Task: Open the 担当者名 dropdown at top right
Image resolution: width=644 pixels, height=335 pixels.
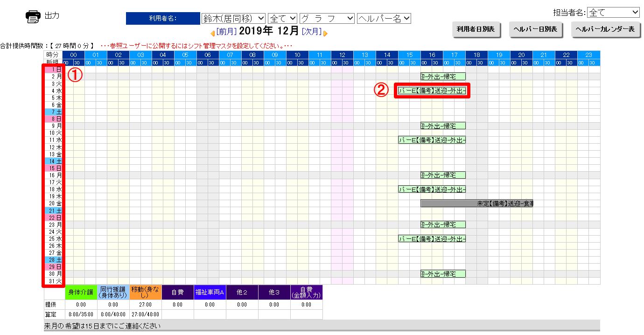Action: [613, 12]
